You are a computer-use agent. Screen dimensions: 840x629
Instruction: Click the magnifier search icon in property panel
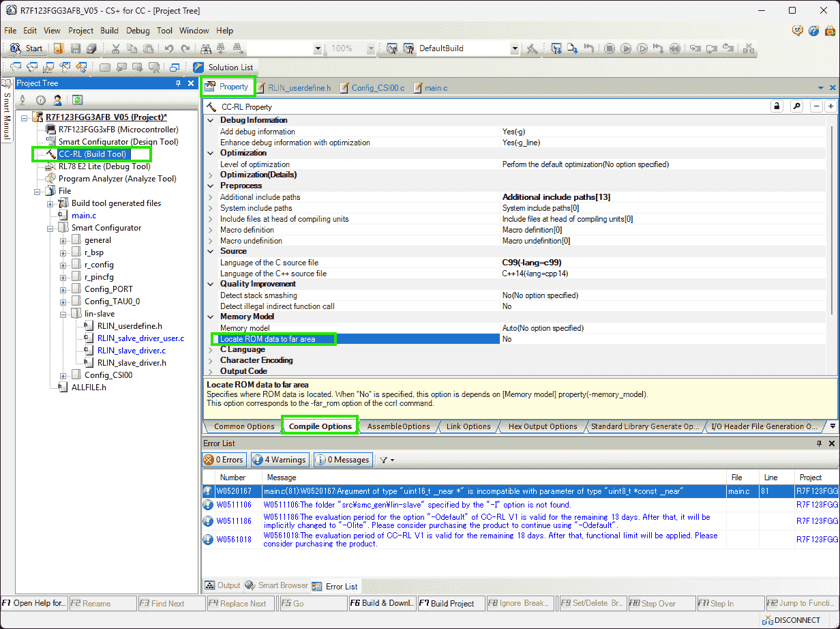(x=796, y=106)
